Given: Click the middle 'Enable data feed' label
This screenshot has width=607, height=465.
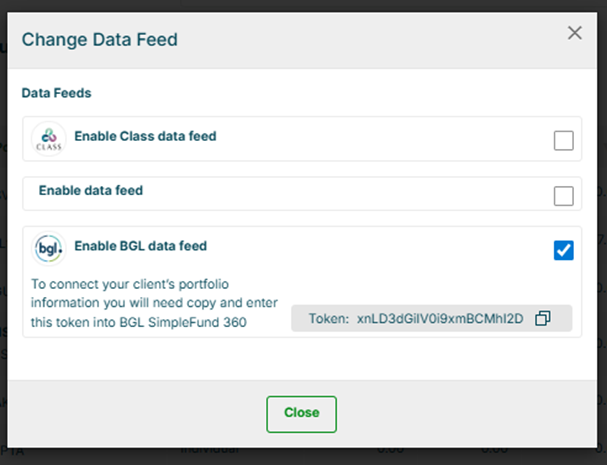Looking at the screenshot, I should click(91, 189).
